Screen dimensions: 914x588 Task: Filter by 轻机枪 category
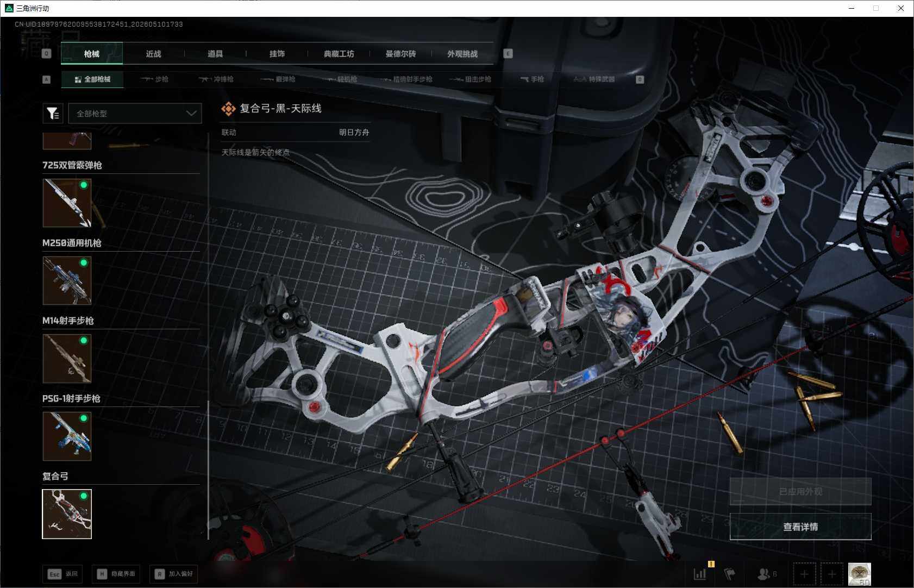tap(340, 79)
